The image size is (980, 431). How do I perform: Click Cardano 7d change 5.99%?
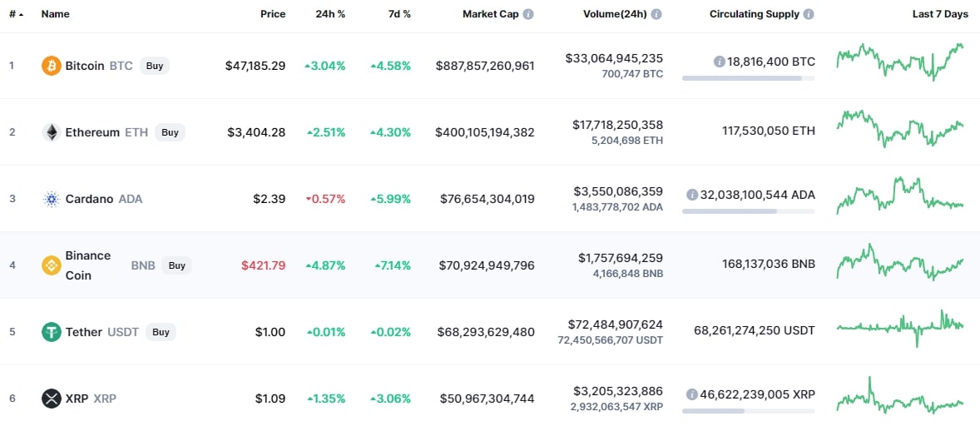click(x=391, y=199)
